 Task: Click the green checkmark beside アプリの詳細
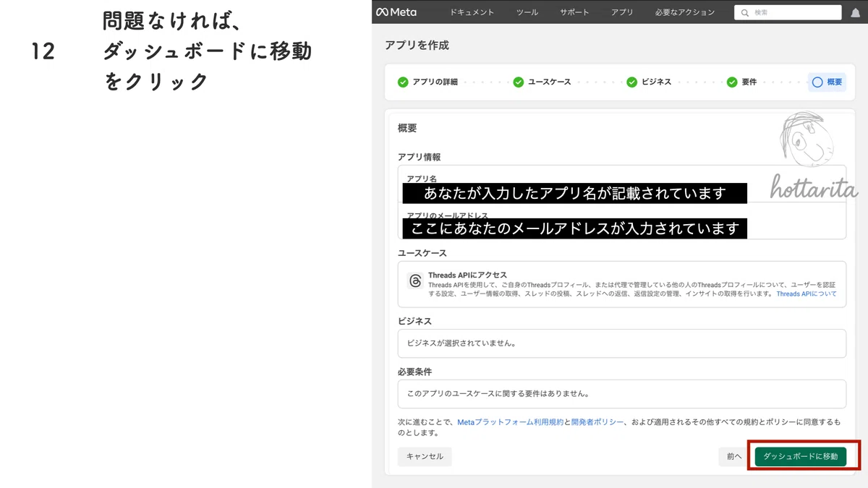[x=403, y=82]
